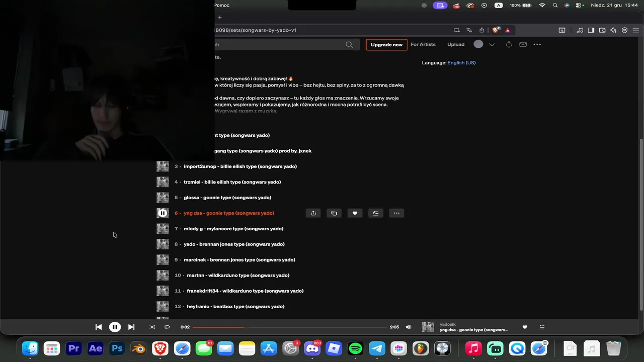Open the profile avatar menu
Image resolution: width=644 pixels, height=362 pixels.
click(478, 44)
